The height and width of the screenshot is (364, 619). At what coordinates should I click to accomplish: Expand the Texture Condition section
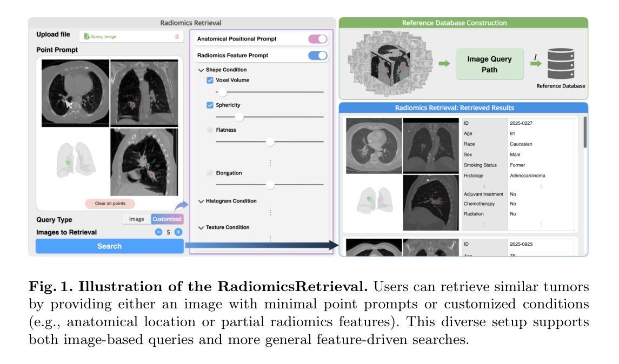(x=201, y=227)
